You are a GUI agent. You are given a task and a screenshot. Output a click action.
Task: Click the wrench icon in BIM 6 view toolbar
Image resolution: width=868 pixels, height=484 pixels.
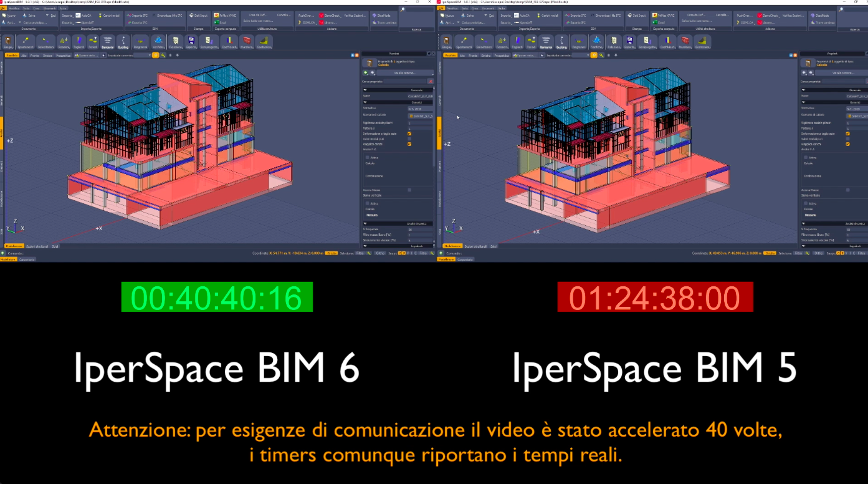click(x=163, y=56)
